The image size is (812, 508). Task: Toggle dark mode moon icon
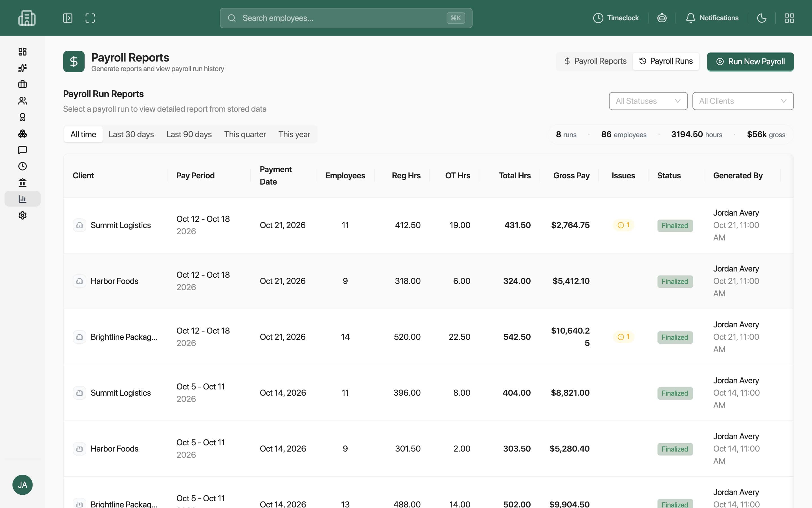point(762,18)
